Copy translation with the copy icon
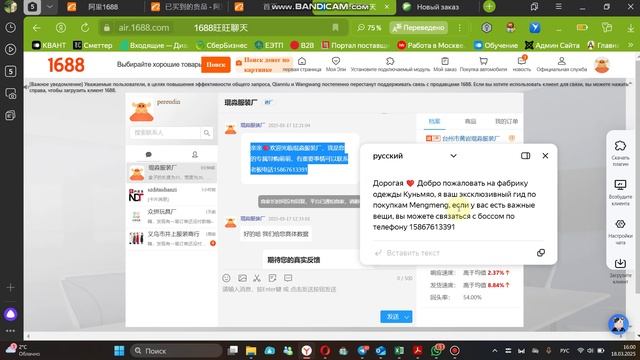This screenshot has height=360, width=640. 541,253
